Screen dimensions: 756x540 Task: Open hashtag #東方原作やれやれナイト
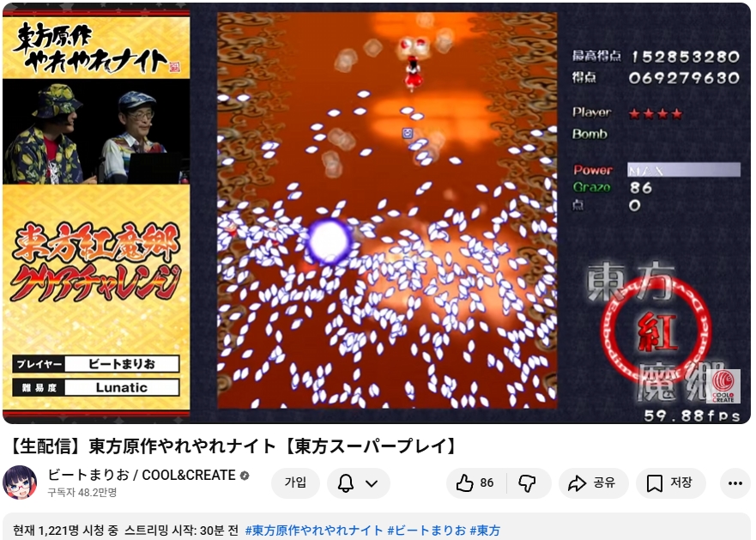tap(314, 531)
